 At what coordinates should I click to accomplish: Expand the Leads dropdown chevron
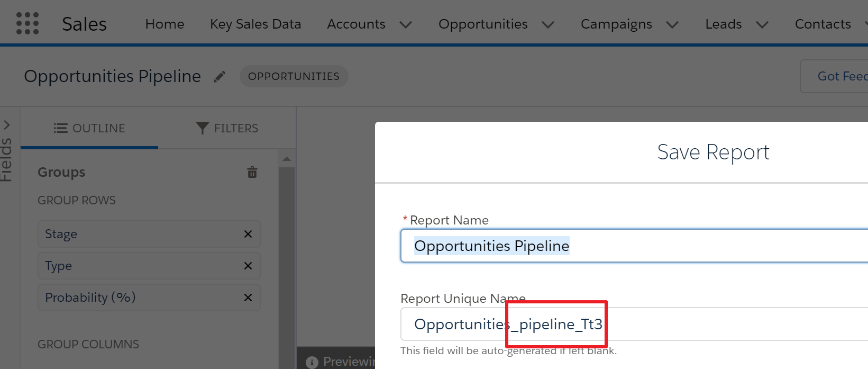762,24
